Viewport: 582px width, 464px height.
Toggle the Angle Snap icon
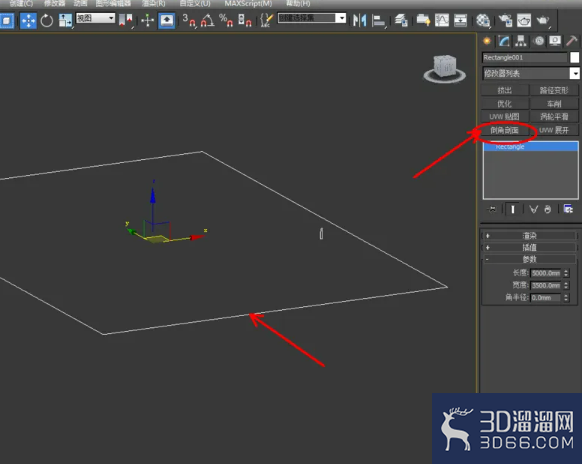[x=207, y=20]
